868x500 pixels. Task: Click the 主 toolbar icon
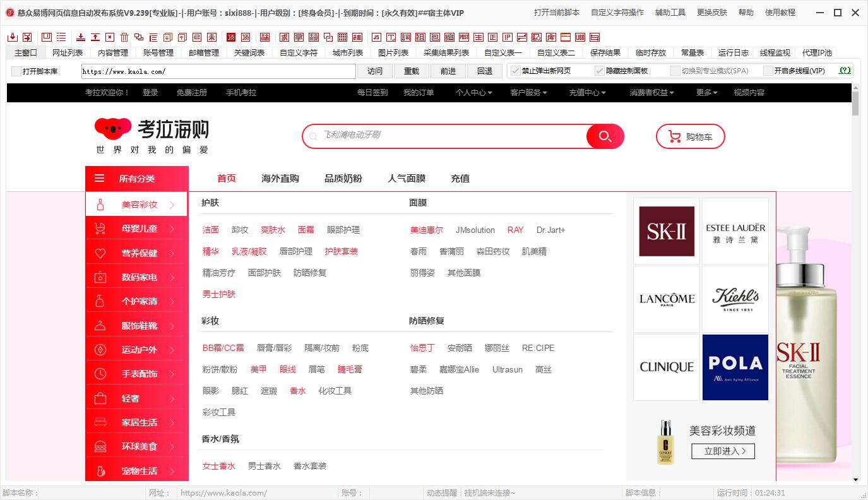(x=478, y=37)
